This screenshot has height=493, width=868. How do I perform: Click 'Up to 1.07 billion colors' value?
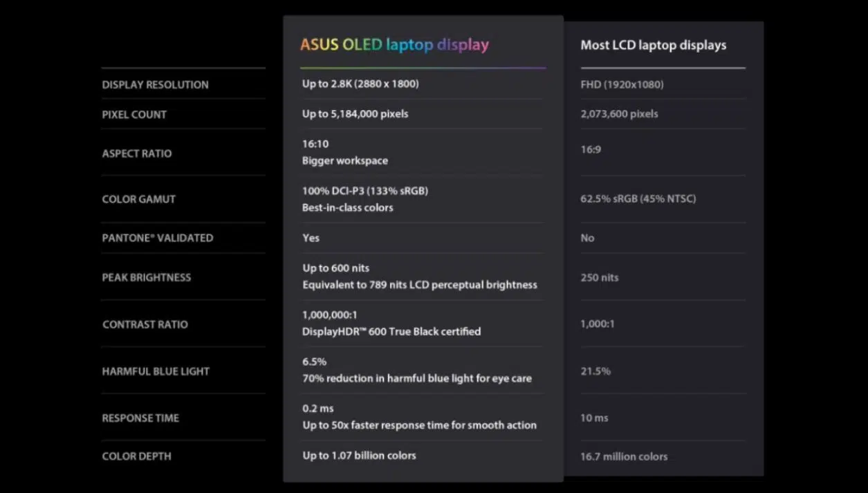(359, 456)
